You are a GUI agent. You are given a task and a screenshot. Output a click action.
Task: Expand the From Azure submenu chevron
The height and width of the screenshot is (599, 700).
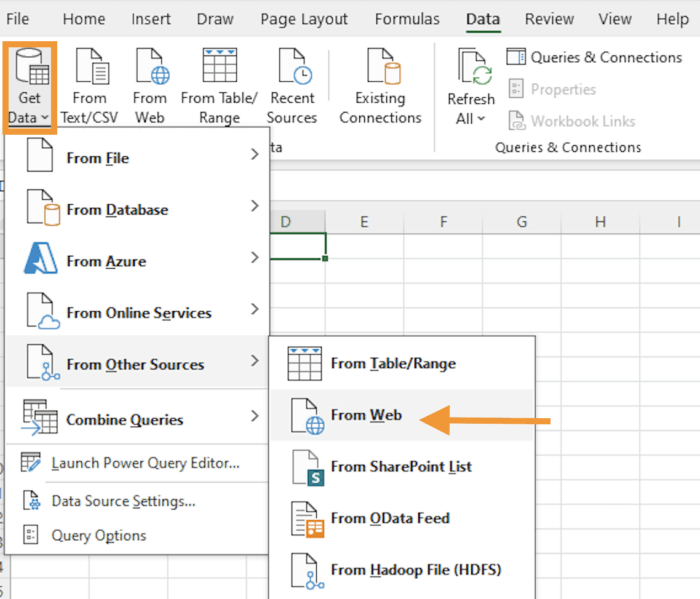coord(254,258)
